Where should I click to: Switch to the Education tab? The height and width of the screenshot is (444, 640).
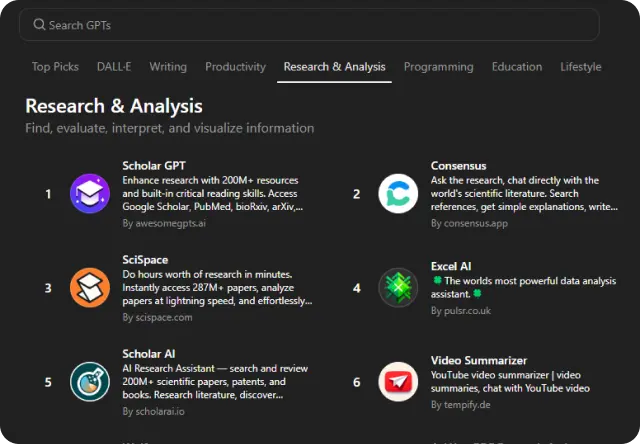[x=517, y=67]
